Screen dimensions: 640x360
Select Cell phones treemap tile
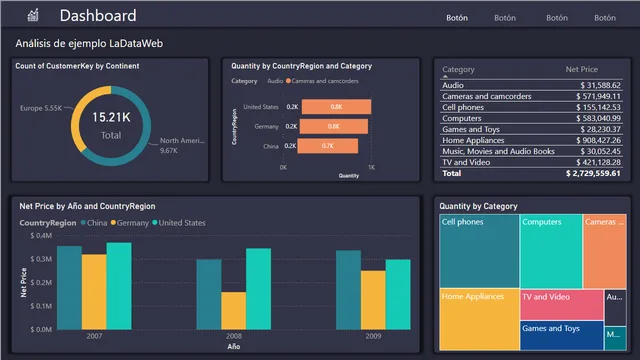[x=479, y=251]
